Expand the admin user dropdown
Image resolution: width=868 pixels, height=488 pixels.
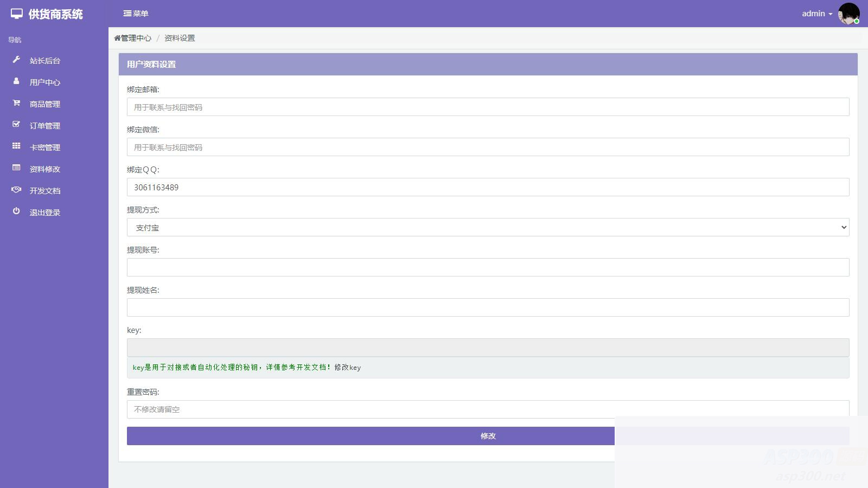click(816, 14)
